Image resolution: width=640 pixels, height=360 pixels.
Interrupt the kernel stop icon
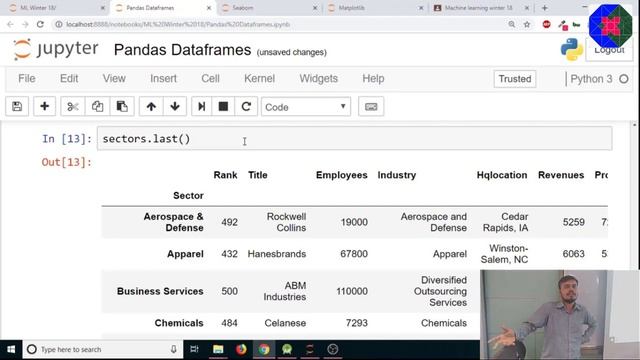point(223,107)
